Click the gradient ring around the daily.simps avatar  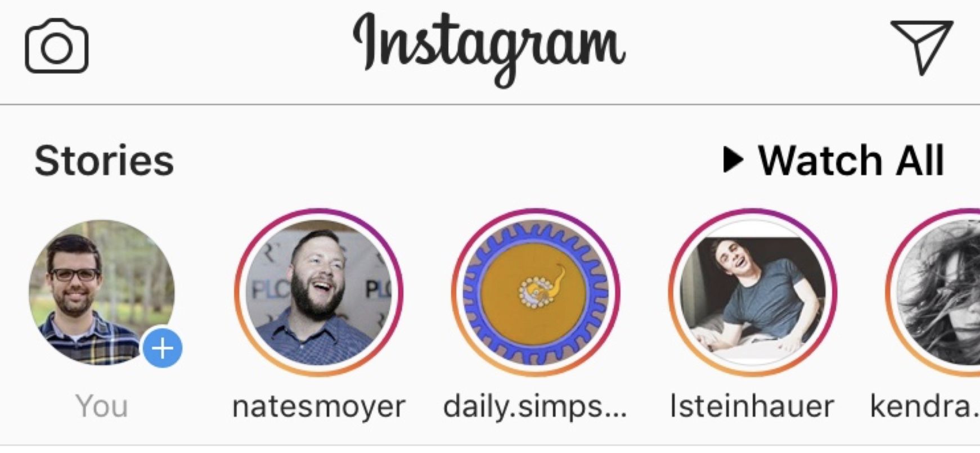coord(536,212)
